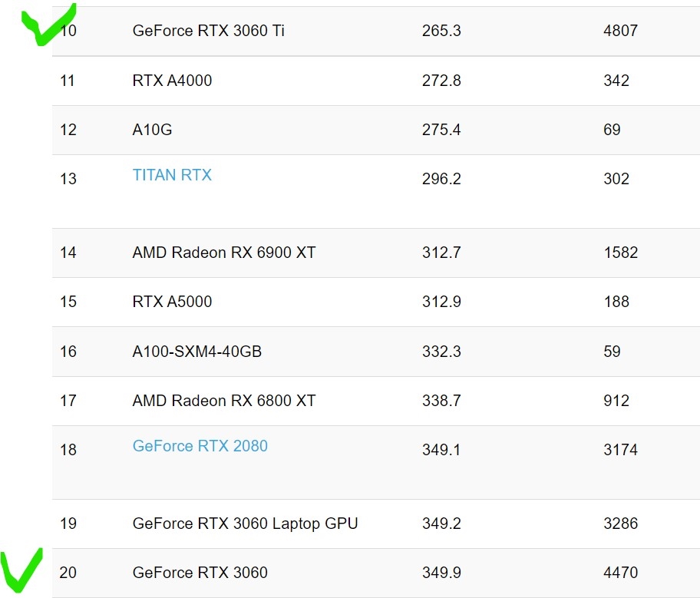Click the score value 296.2
Viewport: 700px width, 598px height.
click(x=441, y=179)
